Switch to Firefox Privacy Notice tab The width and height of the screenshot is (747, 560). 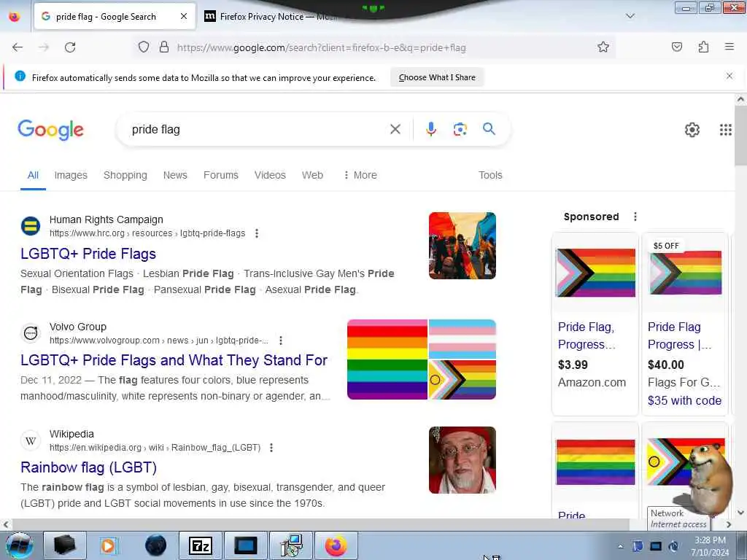point(271,16)
